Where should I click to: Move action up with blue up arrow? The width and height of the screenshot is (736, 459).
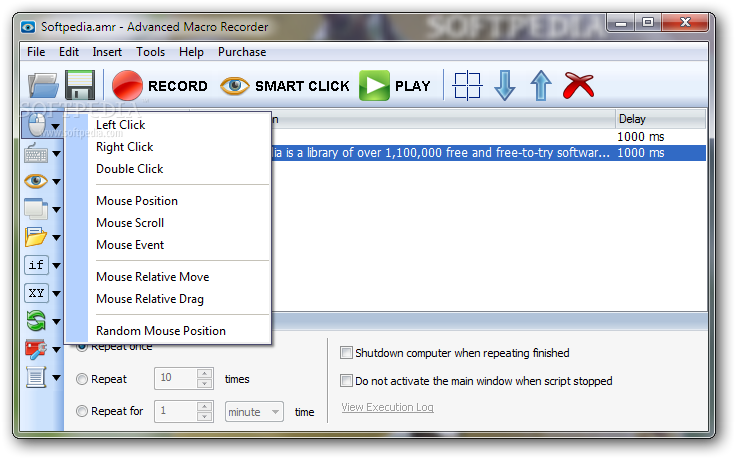[x=541, y=85]
